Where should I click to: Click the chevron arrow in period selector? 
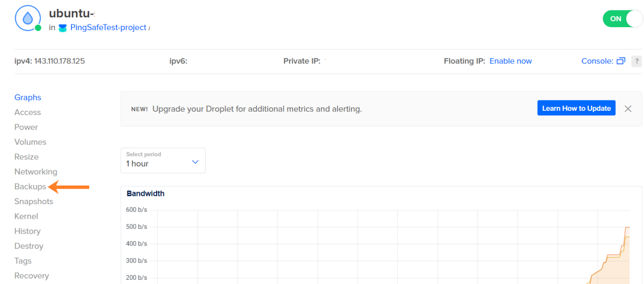[195, 162]
